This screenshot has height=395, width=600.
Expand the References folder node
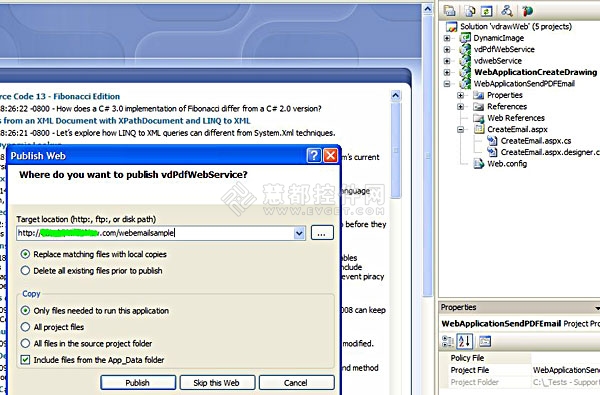(x=461, y=107)
